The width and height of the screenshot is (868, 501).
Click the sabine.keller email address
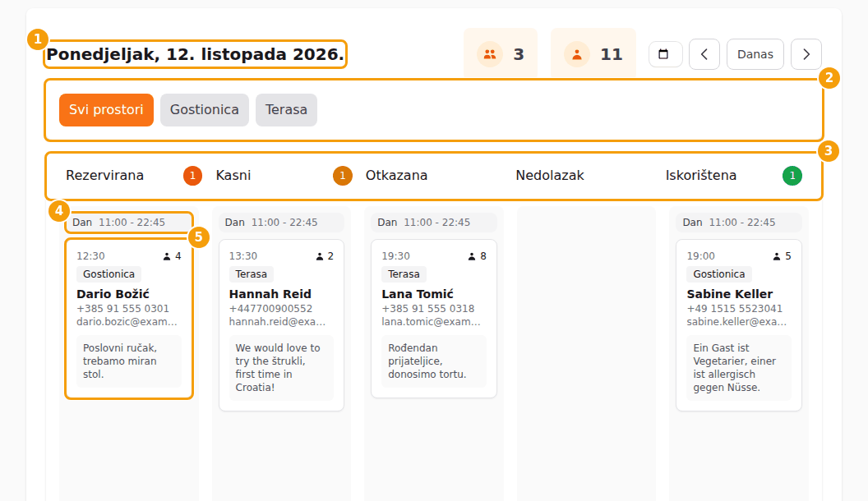(736, 322)
